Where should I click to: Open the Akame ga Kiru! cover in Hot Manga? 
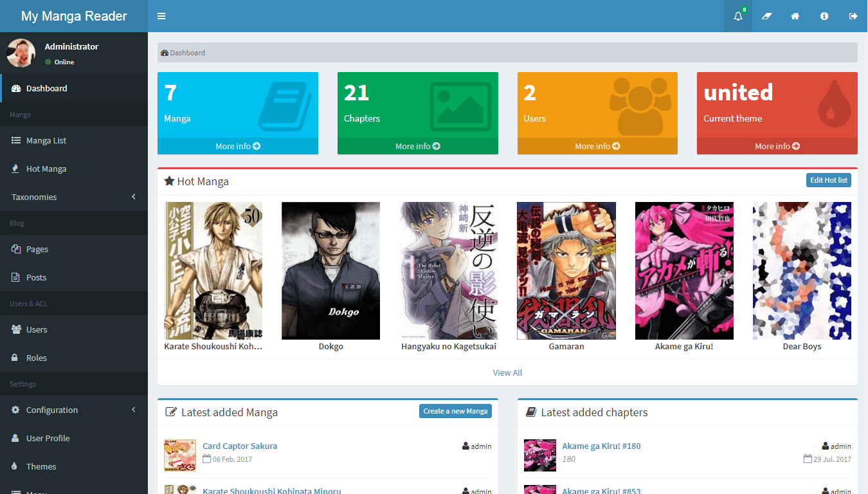pyautogui.click(x=684, y=271)
